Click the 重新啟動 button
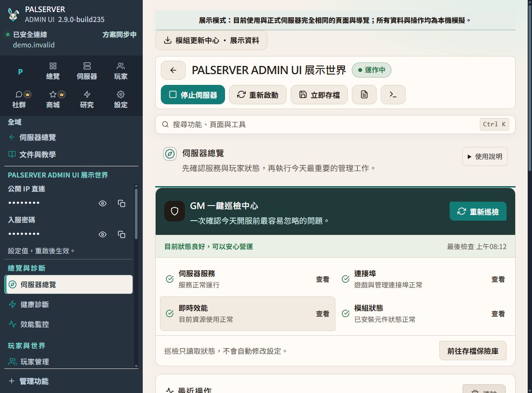532x393 pixels. pos(258,95)
